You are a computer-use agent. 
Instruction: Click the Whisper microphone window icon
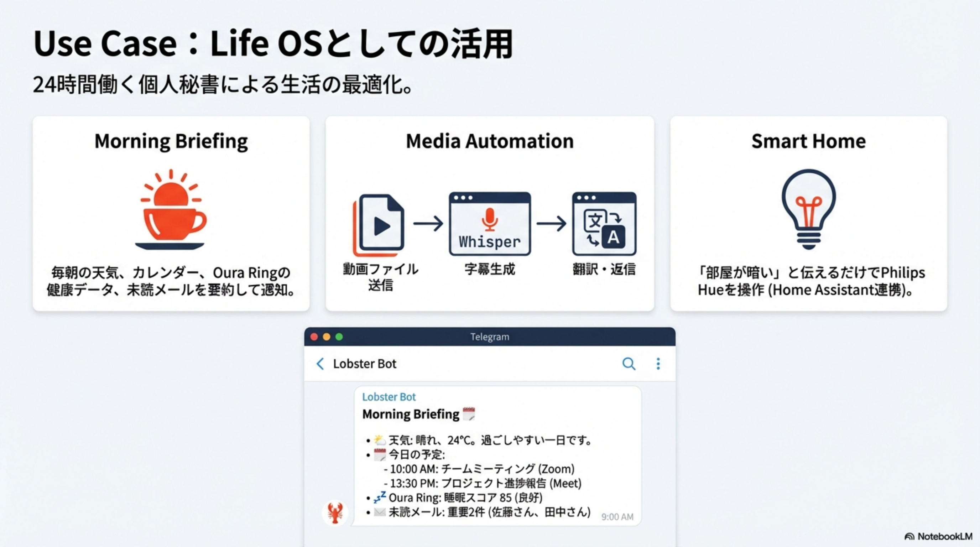[490, 224]
